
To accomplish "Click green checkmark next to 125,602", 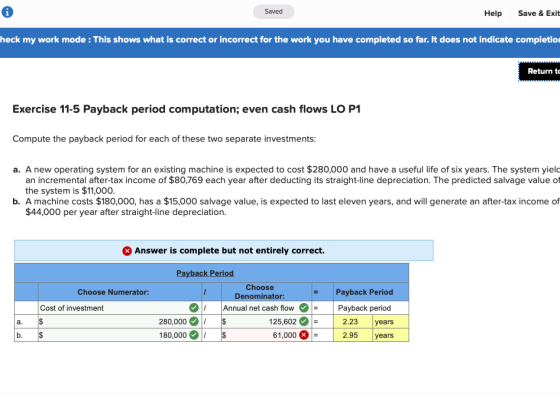I will tap(304, 321).
